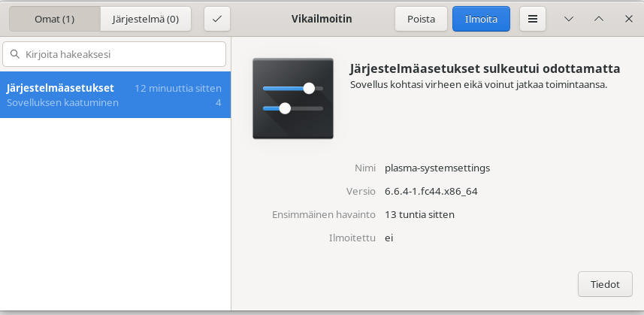Screen dimensions: 644x315
Task: Click the Kirjoita hakeaksesi search field
Action: tap(114, 54)
